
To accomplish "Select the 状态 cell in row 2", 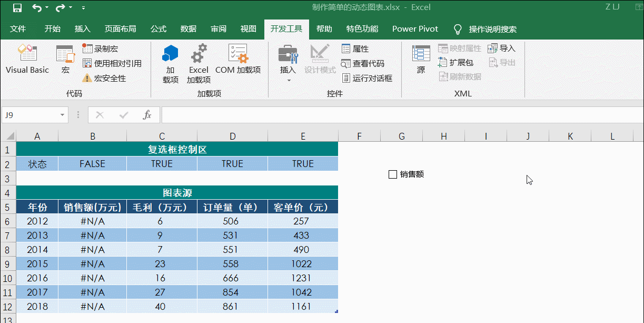I will [37, 164].
